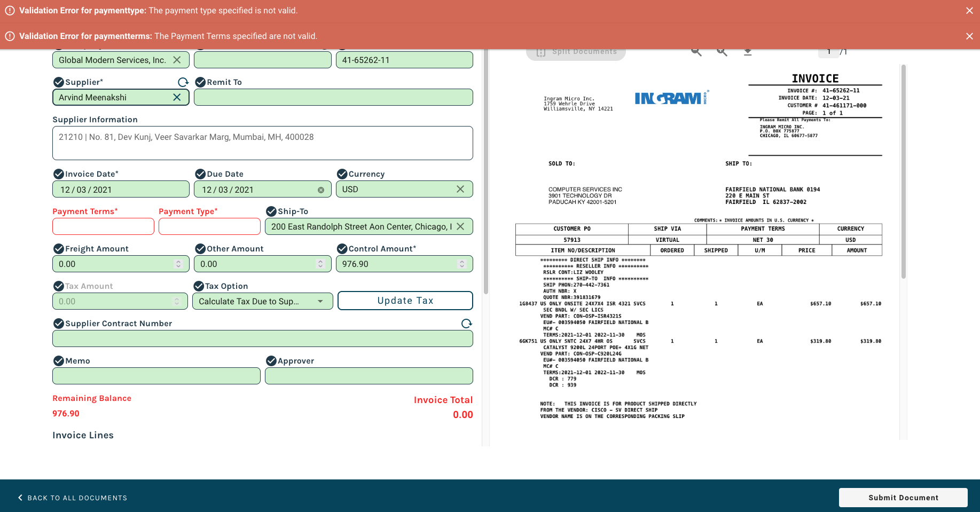Toggle the Invoice Date confirmation check
Viewport: 980px width, 512px height.
[59, 174]
